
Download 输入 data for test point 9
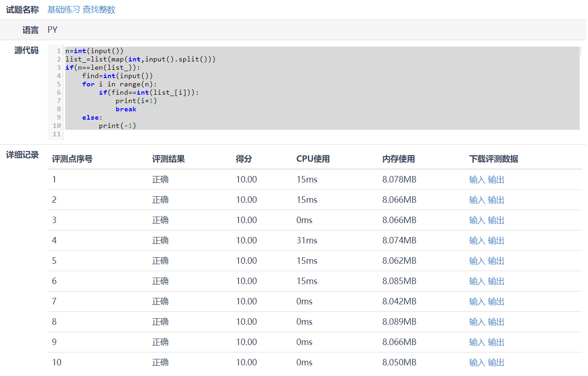click(477, 342)
